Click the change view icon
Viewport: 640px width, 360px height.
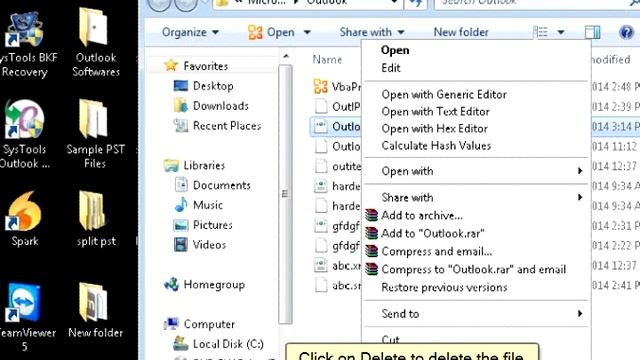(541, 32)
